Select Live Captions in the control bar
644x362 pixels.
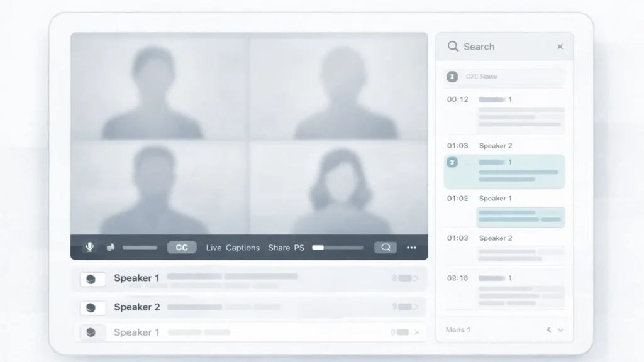(233, 248)
